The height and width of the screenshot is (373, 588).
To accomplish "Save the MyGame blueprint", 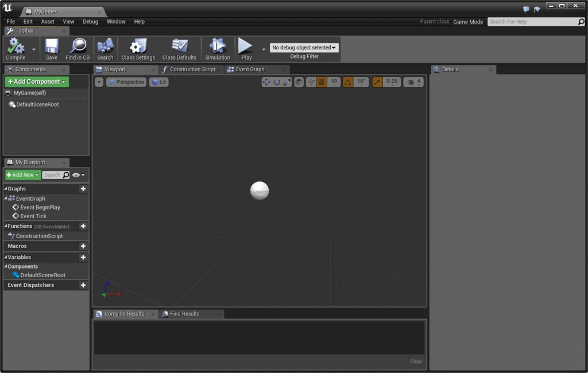I will tap(52, 49).
